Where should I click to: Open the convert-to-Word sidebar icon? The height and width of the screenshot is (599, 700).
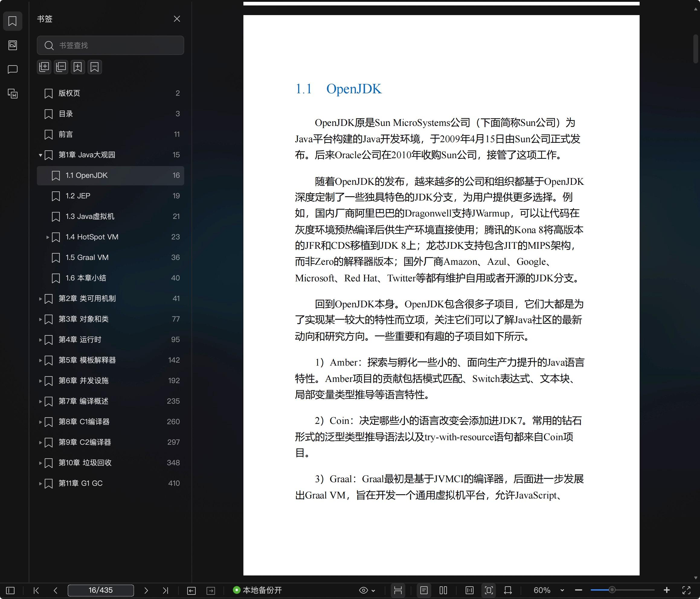coord(12,94)
